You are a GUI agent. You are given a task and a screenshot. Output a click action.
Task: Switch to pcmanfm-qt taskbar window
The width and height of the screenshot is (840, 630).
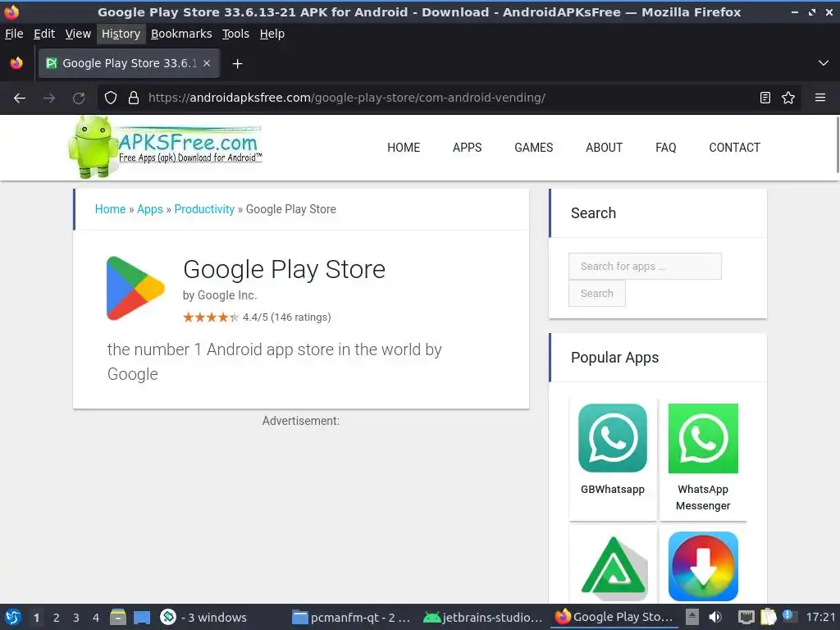click(x=351, y=617)
